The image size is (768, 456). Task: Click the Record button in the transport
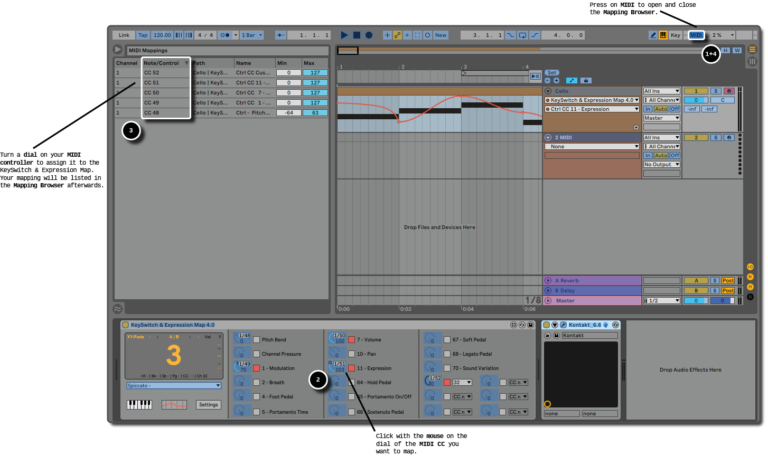click(369, 35)
